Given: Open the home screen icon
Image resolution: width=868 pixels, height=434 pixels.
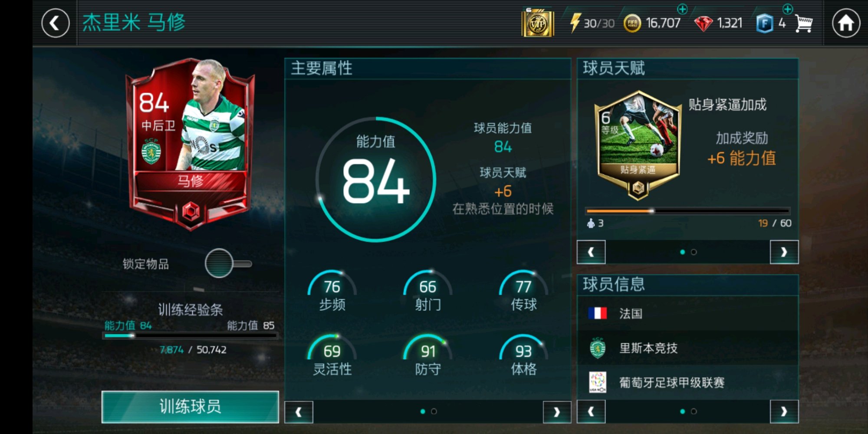Looking at the screenshot, I should [x=846, y=23].
